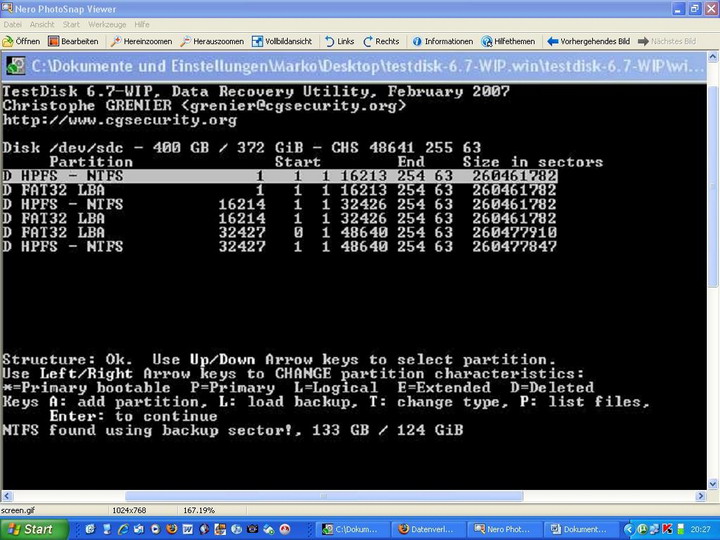This screenshot has height=540, width=720.
Task: Open the Werkzeuge menu
Action: [x=107, y=24]
